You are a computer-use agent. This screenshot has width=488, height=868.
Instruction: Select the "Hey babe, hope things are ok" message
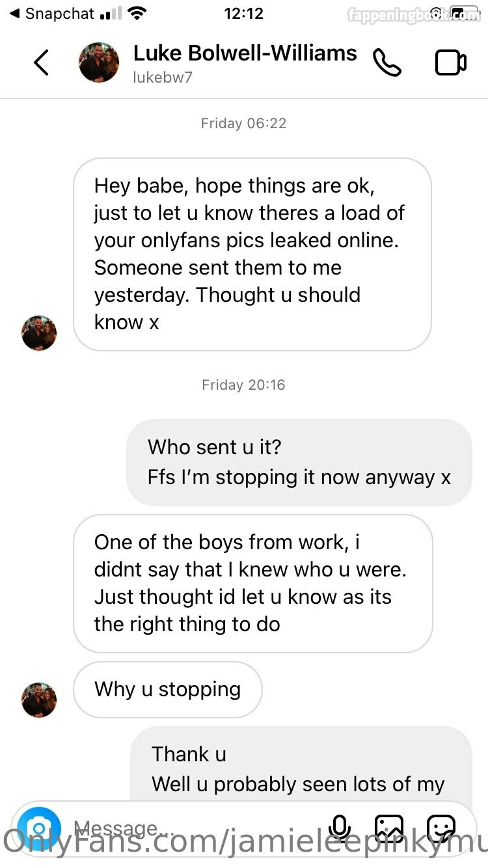(x=252, y=254)
